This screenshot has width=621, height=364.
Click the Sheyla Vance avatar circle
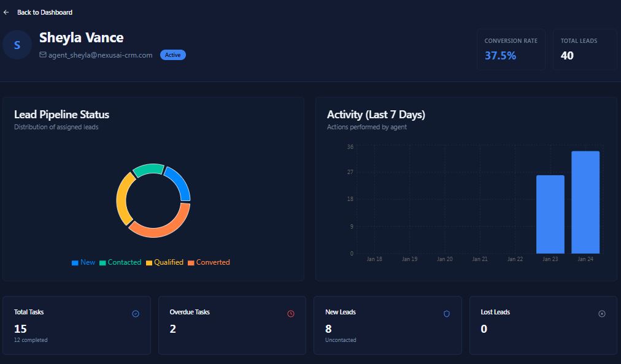point(17,45)
